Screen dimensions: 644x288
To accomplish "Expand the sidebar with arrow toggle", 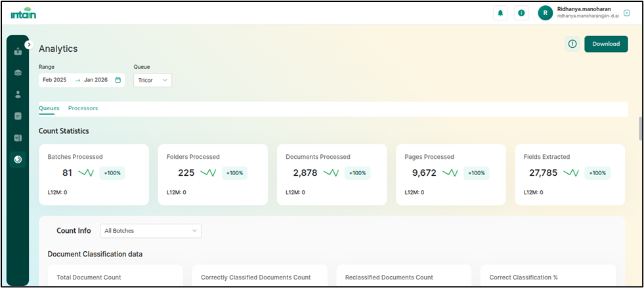I will pyautogui.click(x=29, y=45).
